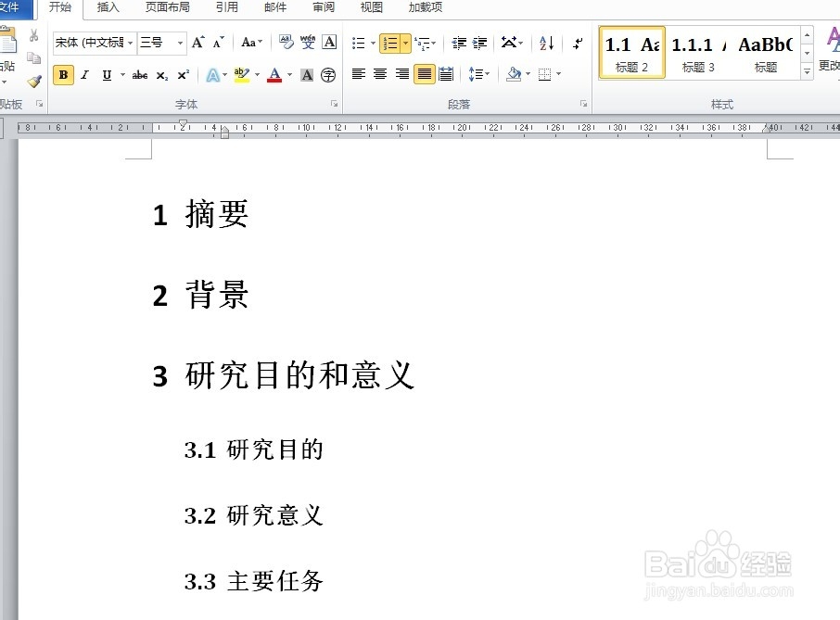The width and height of the screenshot is (840, 620).
Task: Toggle Bold formatting off
Action: pos(64,75)
